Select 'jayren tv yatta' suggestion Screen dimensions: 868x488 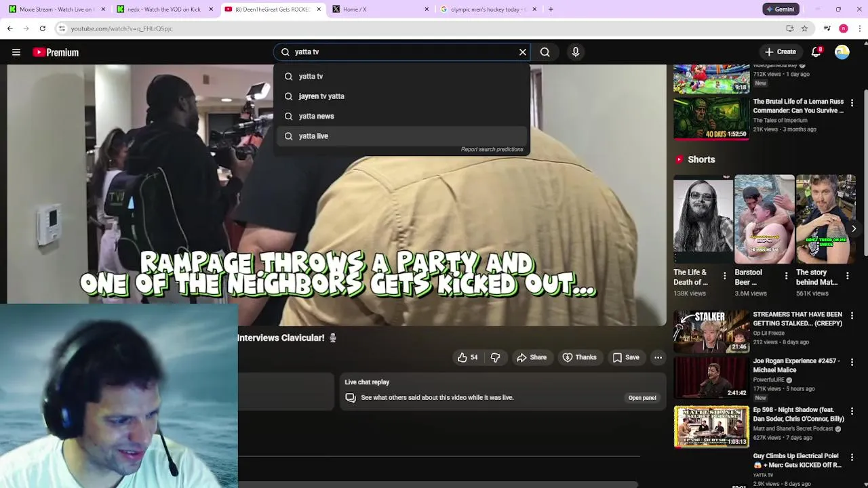coord(401,96)
